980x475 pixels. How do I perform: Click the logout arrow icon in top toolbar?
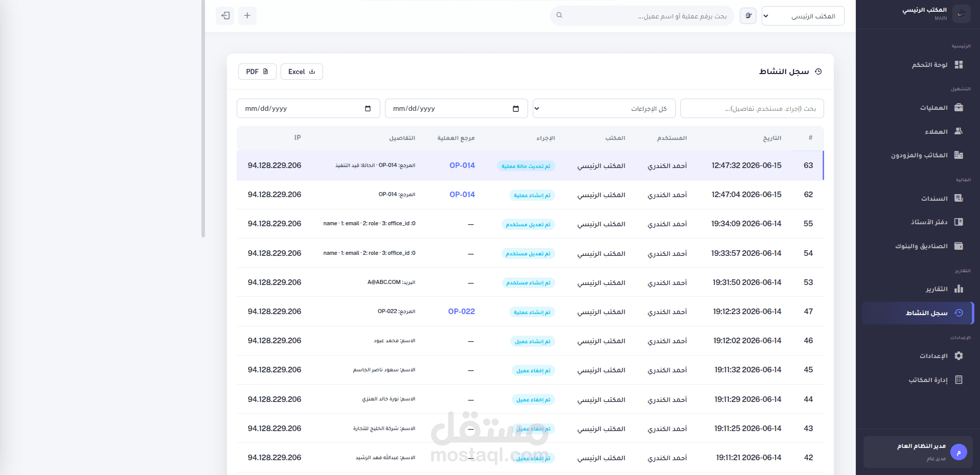[225, 16]
